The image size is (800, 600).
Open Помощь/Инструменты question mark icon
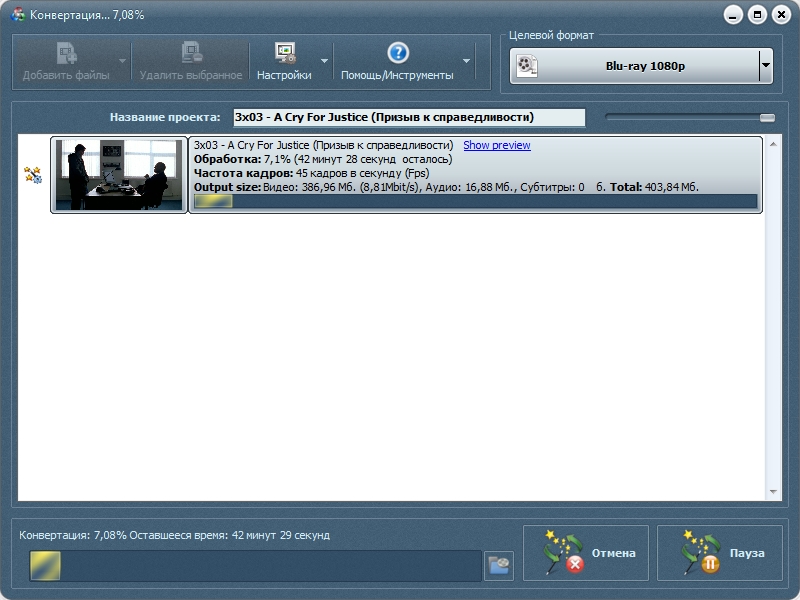coord(398,53)
